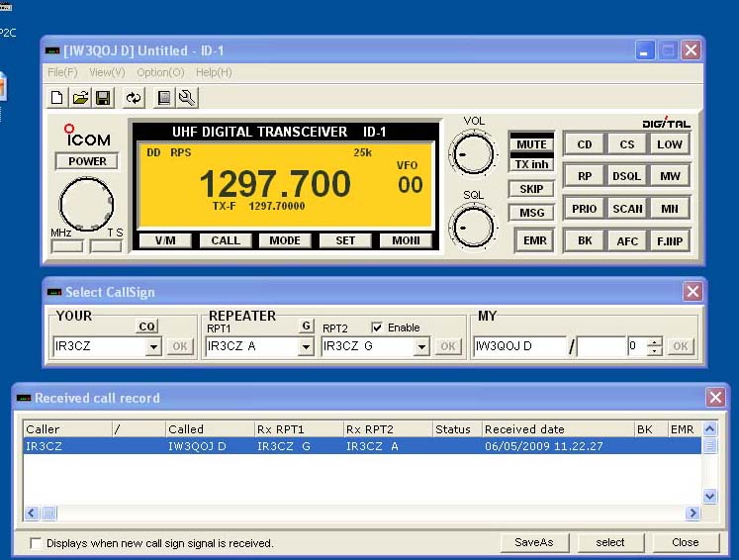Click the MSG button
The width and height of the screenshot is (739, 560).
531,213
